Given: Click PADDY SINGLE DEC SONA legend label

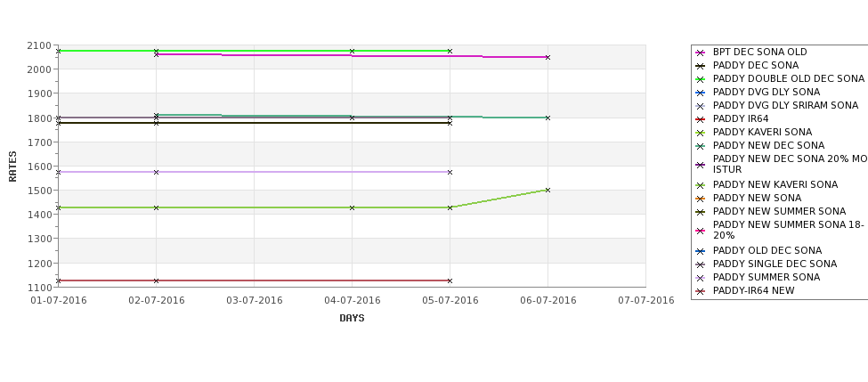Looking at the screenshot, I should [775, 264].
